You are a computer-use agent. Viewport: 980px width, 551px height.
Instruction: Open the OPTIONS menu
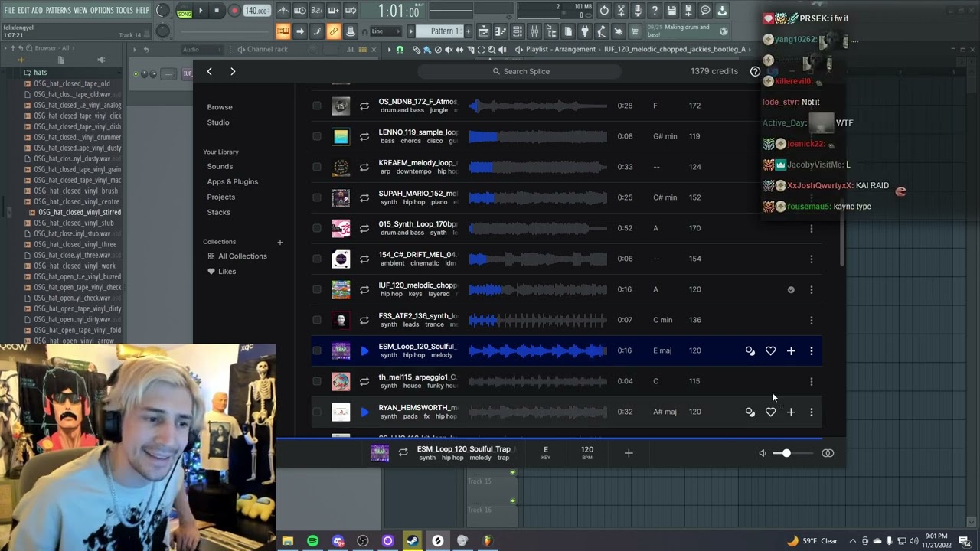pos(102,10)
